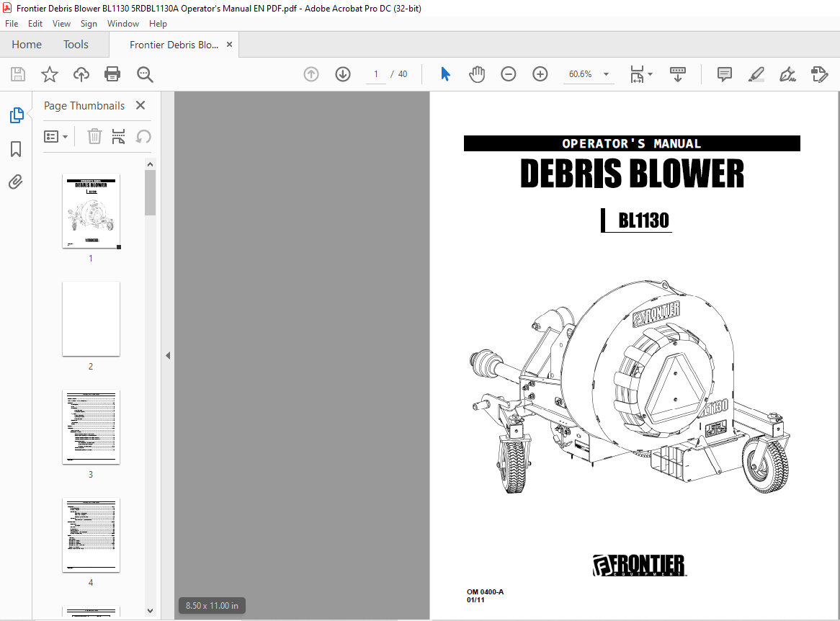
Task: Open the Edit menu
Action: (x=35, y=24)
